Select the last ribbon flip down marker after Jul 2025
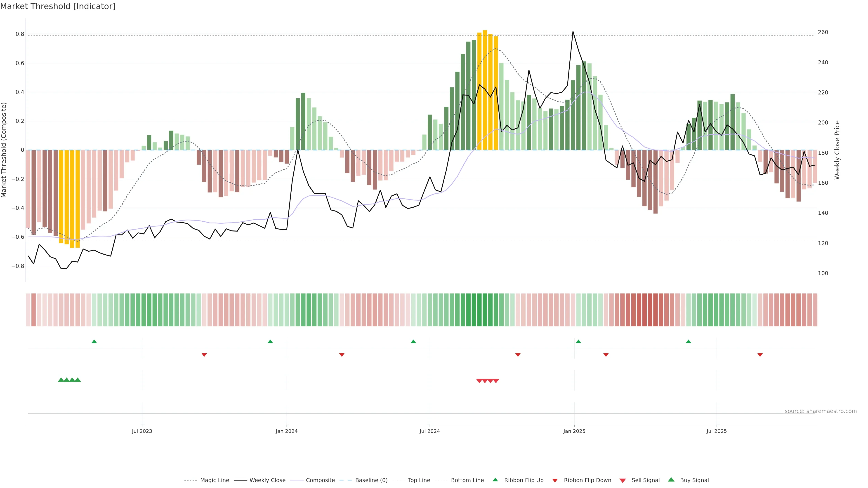 coord(760,355)
